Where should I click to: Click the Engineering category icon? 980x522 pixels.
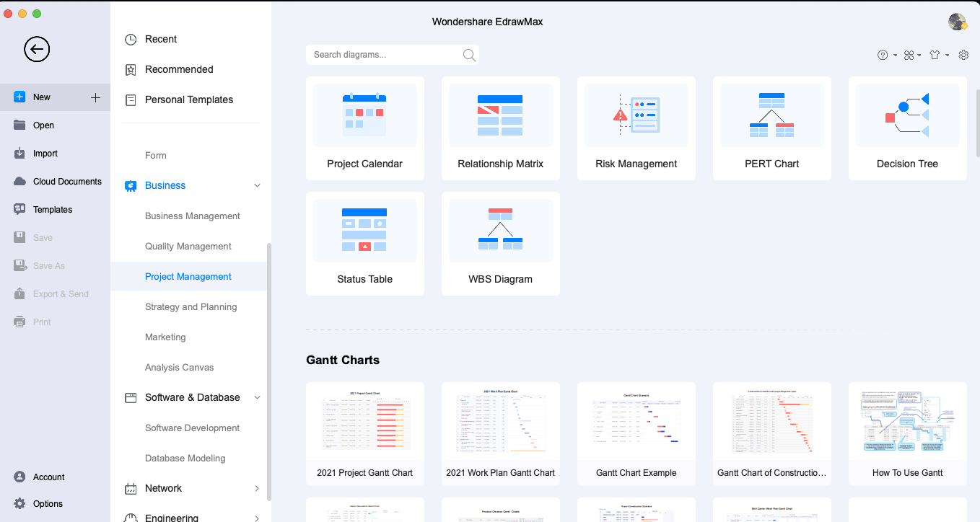(131, 518)
